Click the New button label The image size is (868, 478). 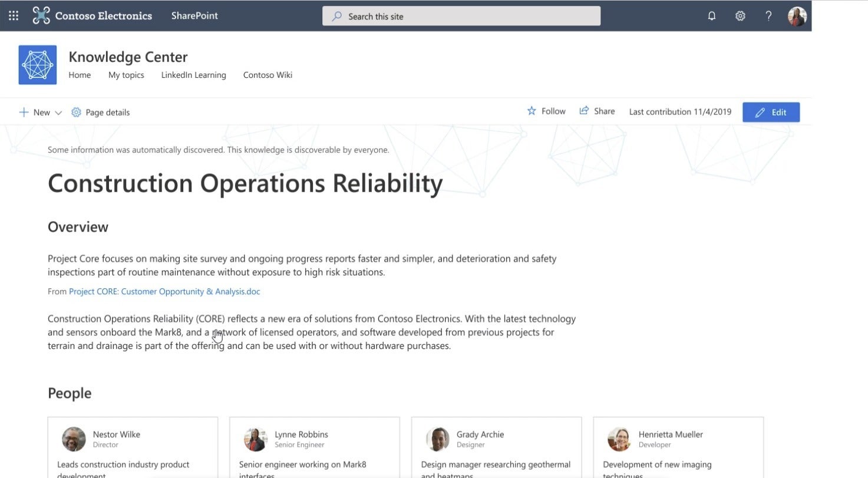pos(42,112)
